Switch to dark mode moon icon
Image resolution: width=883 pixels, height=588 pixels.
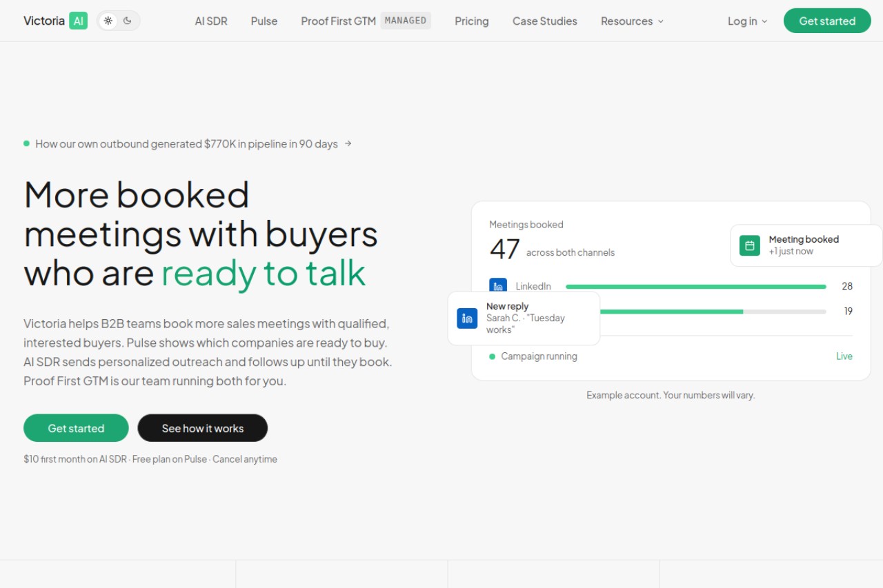tap(128, 21)
